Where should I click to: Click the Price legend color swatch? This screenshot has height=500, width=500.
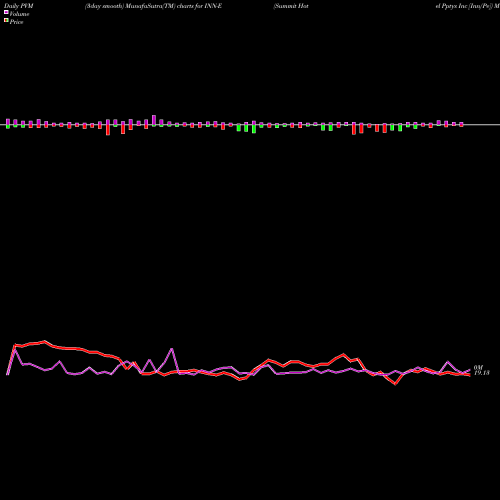6,20
